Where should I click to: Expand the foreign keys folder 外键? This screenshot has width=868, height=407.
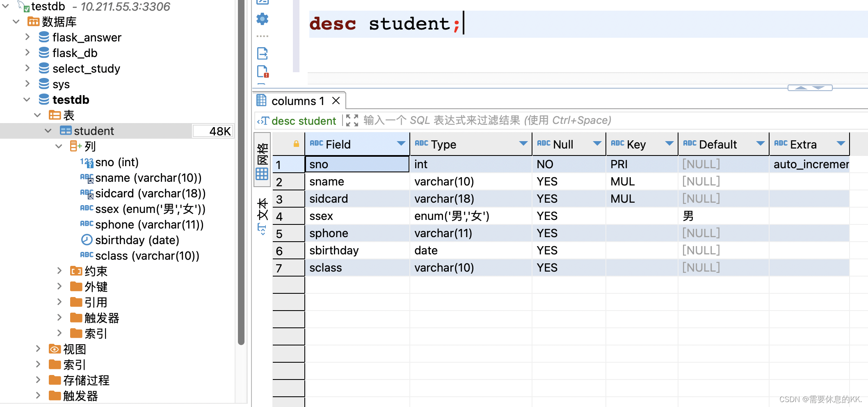[x=59, y=286]
